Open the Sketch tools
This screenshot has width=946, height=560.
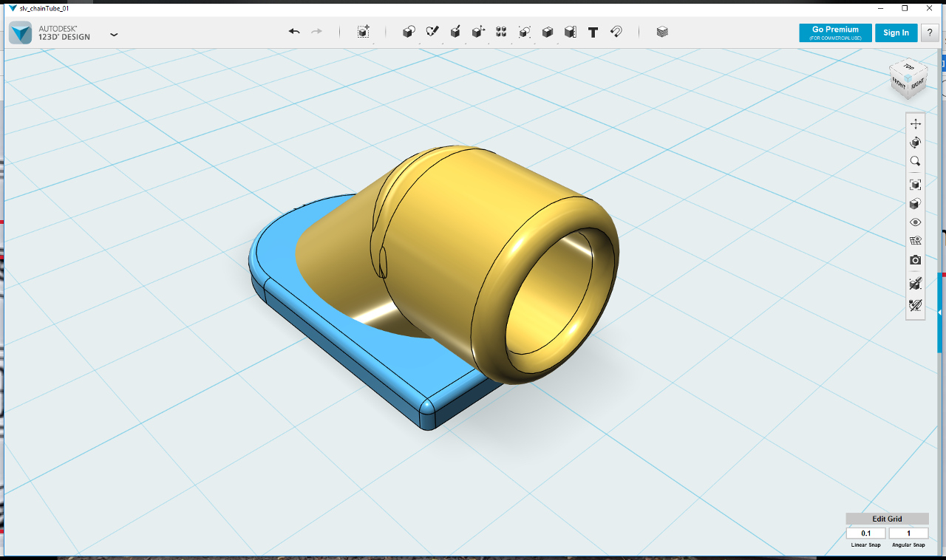tap(432, 32)
